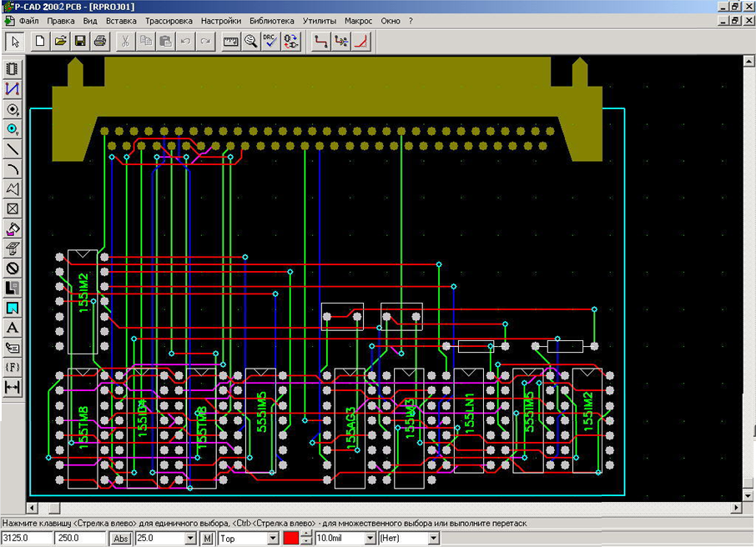756x547 pixels.
Task: Click the layer stepper up arrow
Action: click(x=306, y=535)
